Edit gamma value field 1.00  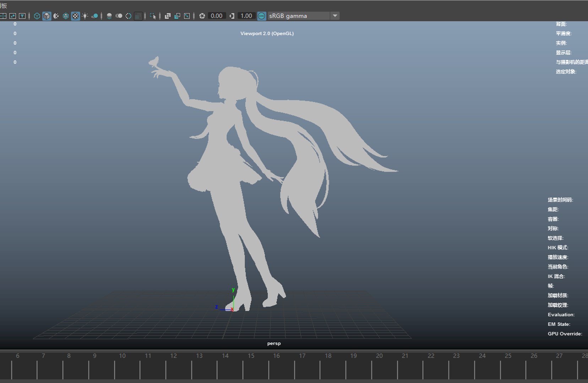pos(246,16)
